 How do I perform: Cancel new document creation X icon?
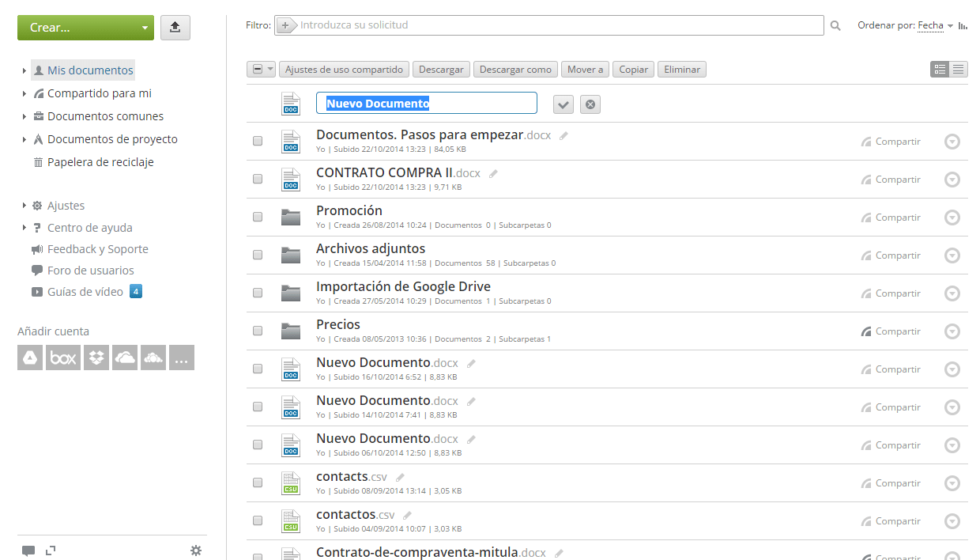[x=590, y=104]
